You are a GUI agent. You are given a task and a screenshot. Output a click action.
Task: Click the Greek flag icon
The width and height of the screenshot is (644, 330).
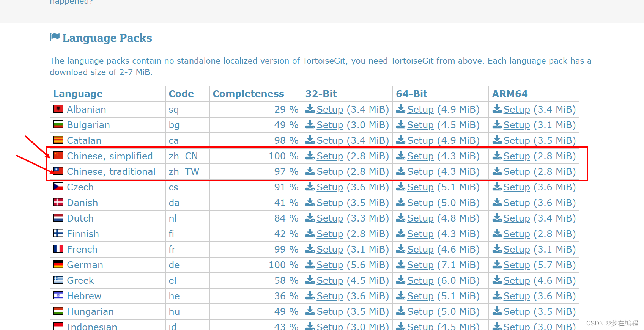[58, 280]
